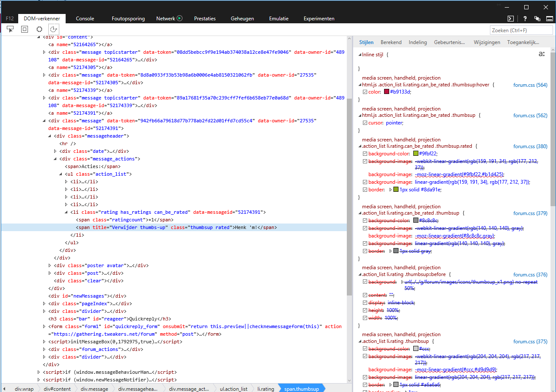Uncheck the cursor: pointer property
Image resolution: width=556 pixels, height=392 pixels.
click(x=365, y=123)
